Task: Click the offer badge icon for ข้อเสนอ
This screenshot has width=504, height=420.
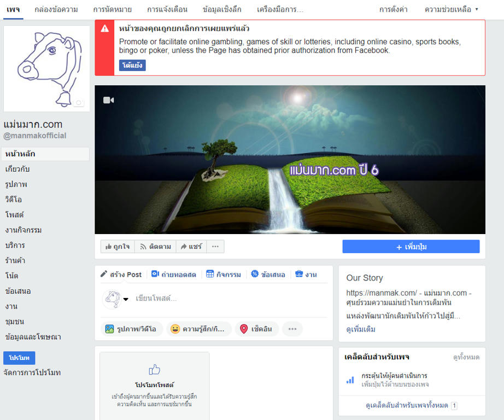Action: tap(255, 274)
